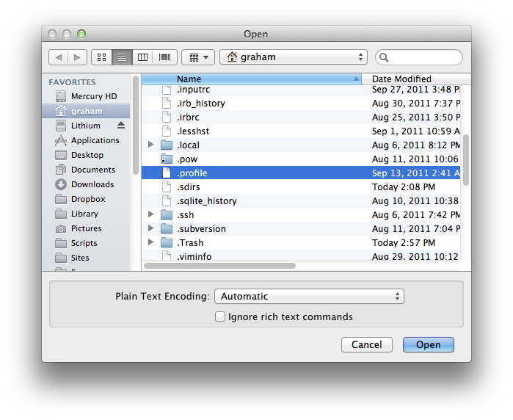The height and width of the screenshot is (420, 513).
Task: Click the Open button
Action: [x=428, y=345]
